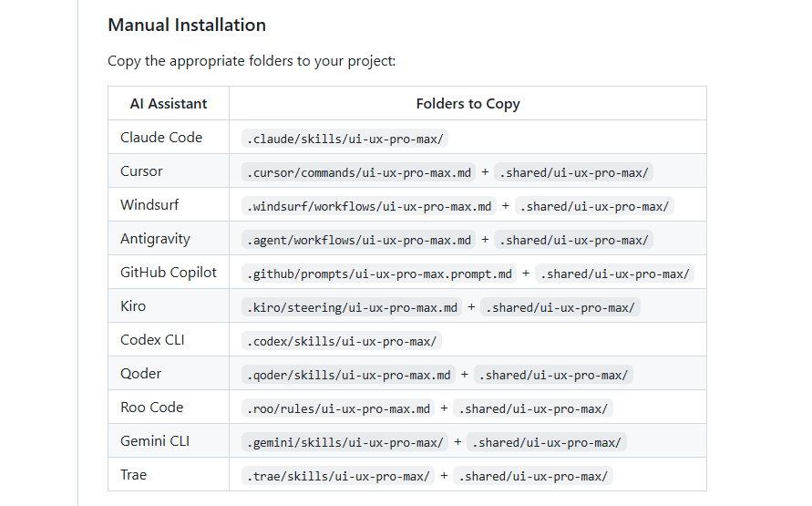Select the .roo/rules/ui-ux-pro-max.md code path
This screenshot has width=812, height=506.
(338, 408)
